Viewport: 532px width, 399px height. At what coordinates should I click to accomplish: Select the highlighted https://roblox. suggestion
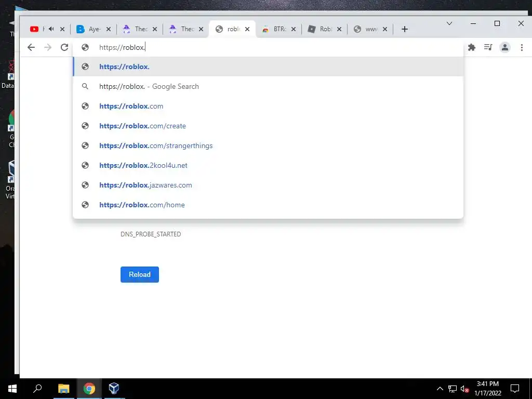coord(268,66)
